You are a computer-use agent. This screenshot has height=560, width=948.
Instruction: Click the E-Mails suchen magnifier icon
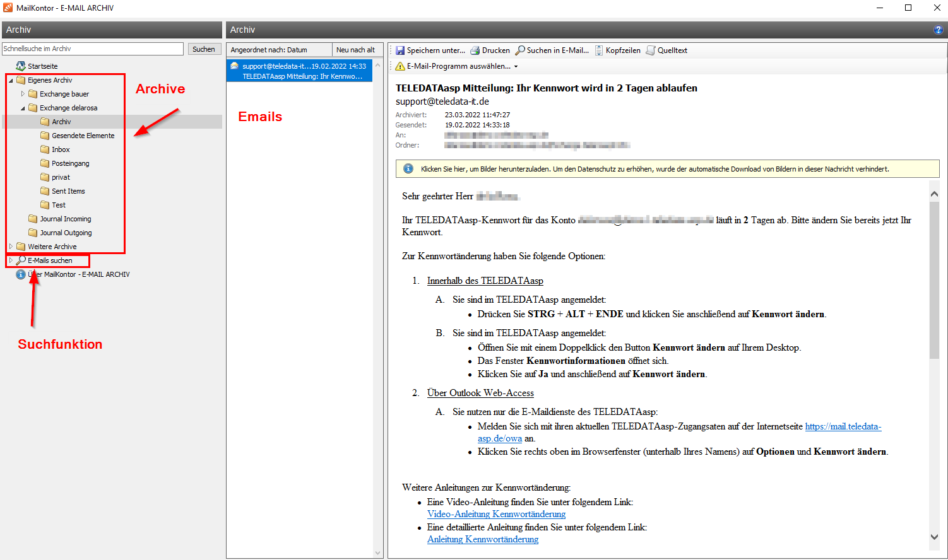(21, 260)
